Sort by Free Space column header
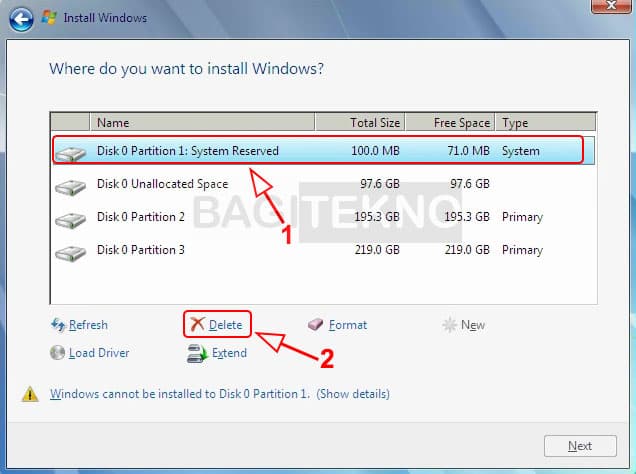Screen dimensions: 636x474 tap(450, 122)
